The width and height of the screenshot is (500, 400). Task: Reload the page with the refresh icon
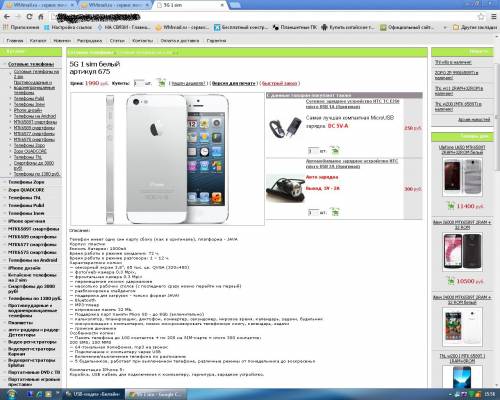point(29,16)
